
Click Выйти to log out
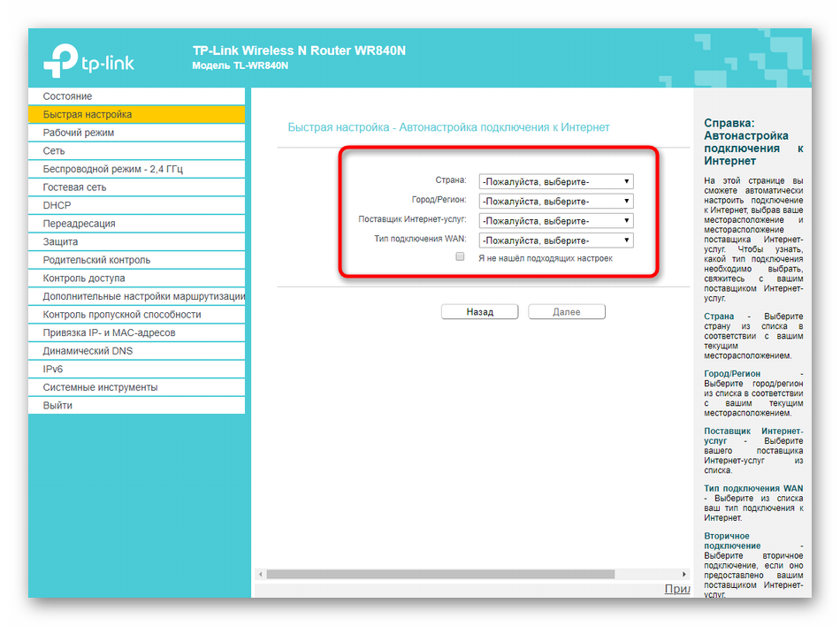pos(57,406)
